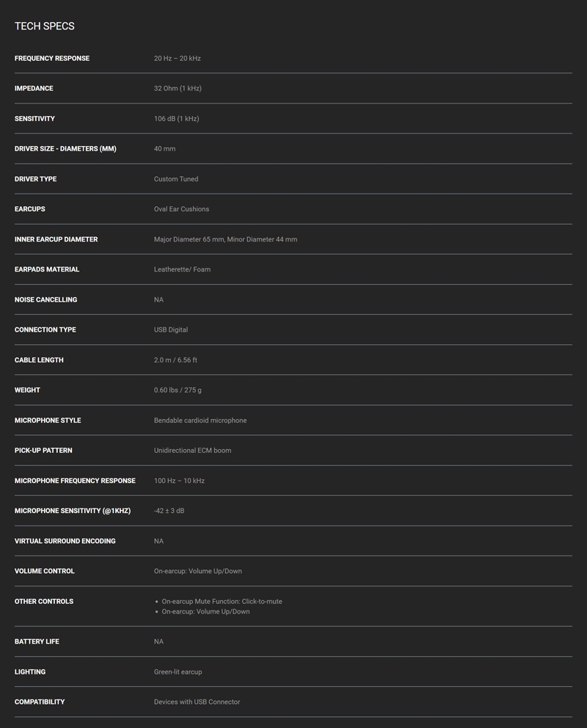Screen dimensions: 587x728
Task: Click the Bendable cardioid microphone text
Action: tap(200, 421)
